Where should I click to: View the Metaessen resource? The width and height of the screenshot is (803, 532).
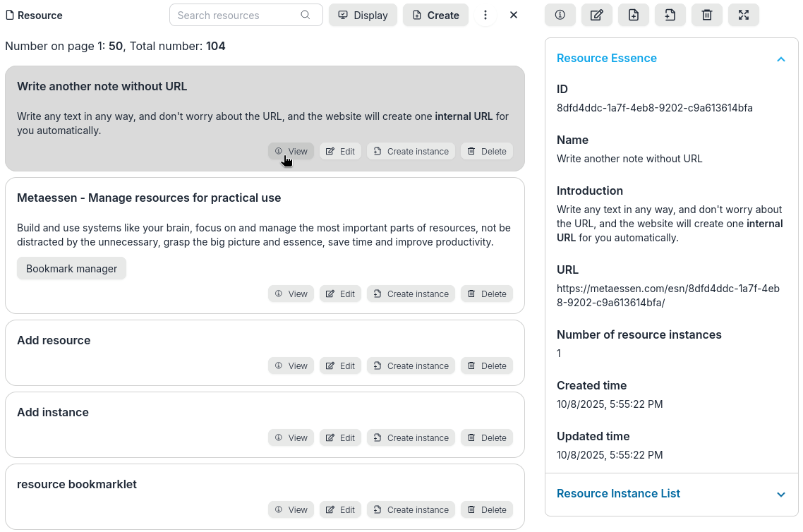pyautogui.click(x=291, y=294)
